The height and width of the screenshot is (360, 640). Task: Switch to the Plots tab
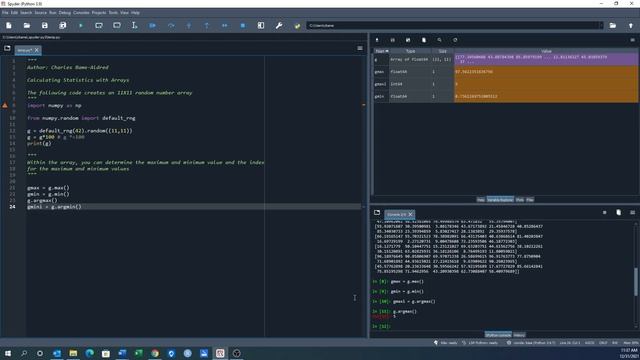(520, 200)
